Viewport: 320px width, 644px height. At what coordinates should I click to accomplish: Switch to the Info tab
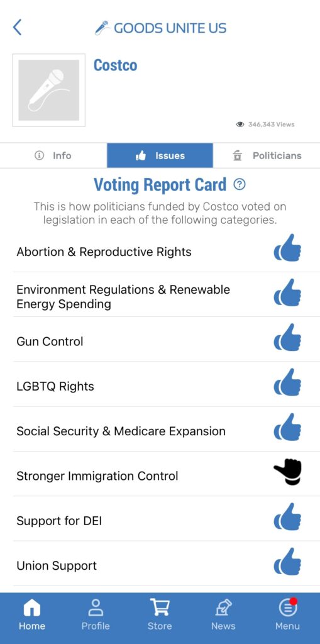[53, 156]
